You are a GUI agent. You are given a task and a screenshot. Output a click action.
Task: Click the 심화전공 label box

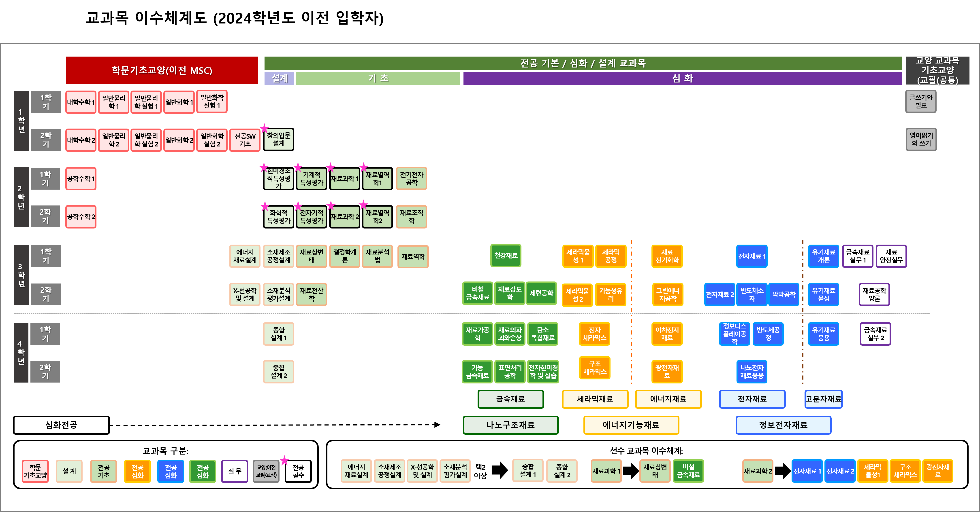[61, 425]
